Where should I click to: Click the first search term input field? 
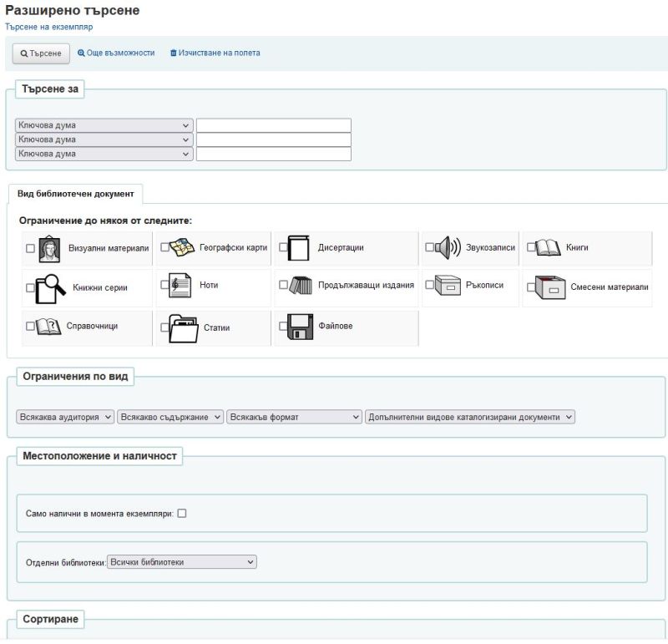pos(274,125)
